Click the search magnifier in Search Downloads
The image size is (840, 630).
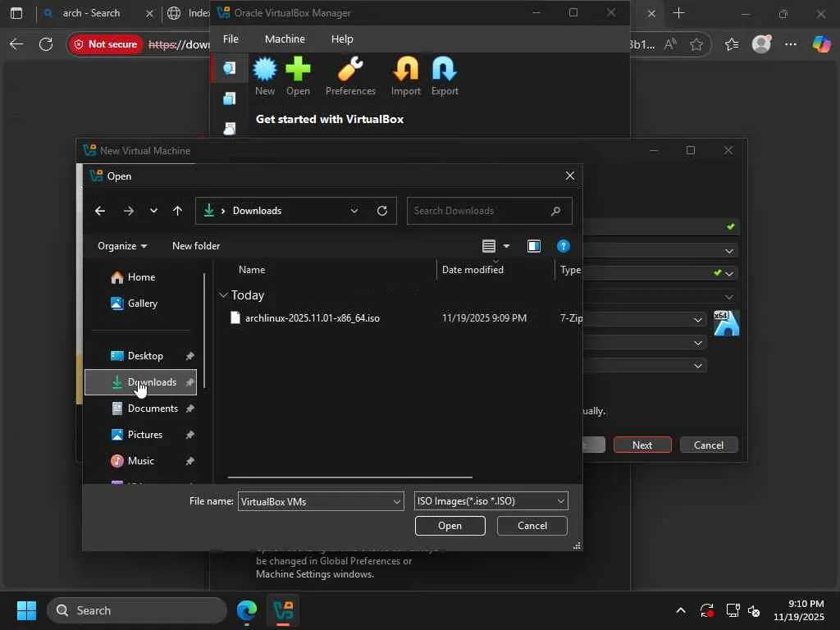click(x=555, y=211)
